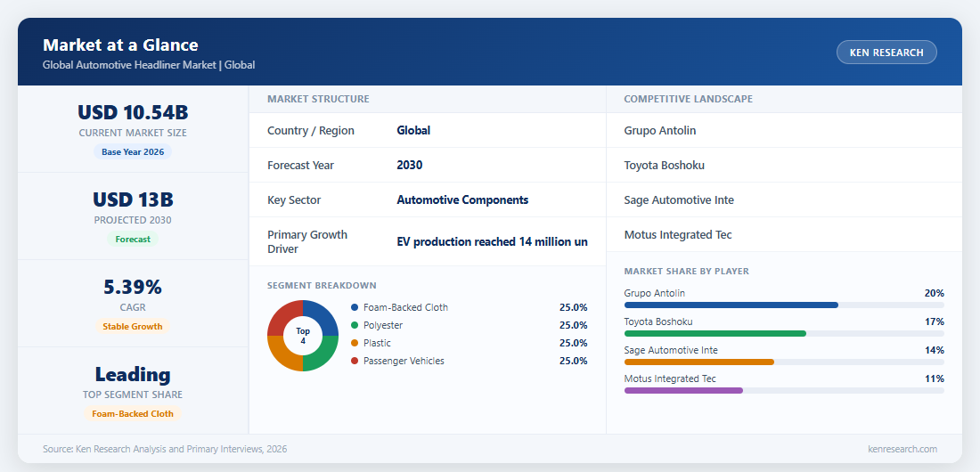Click the donut chart Top 4 center
The image size is (980, 472).
click(x=303, y=336)
